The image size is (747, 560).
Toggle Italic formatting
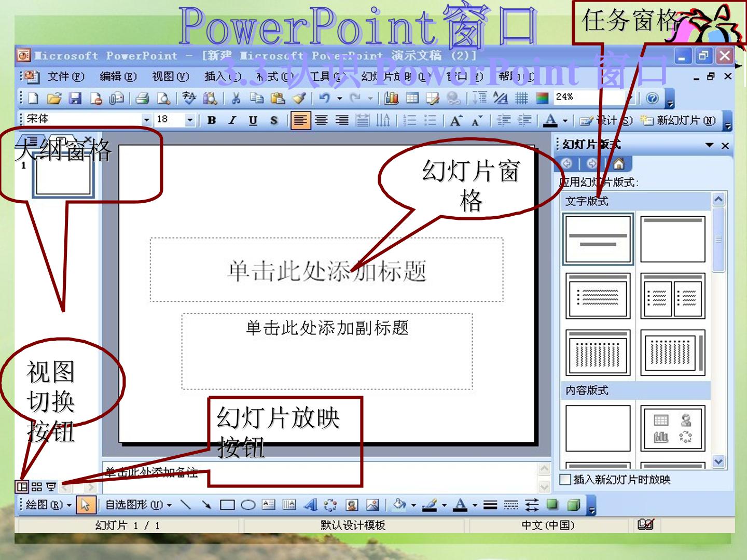point(232,121)
